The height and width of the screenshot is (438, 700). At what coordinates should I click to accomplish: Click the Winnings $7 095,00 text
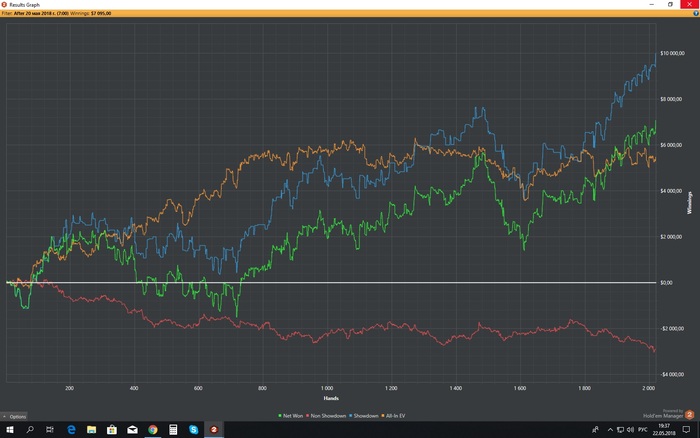pyautogui.click(x=91, y=13)
